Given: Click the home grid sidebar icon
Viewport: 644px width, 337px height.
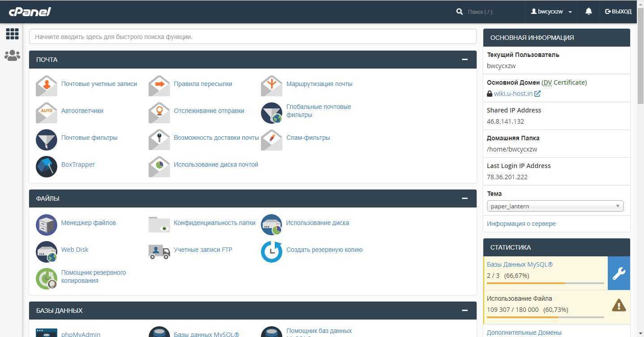Looking at the screenshot, I should click(12, 34).
